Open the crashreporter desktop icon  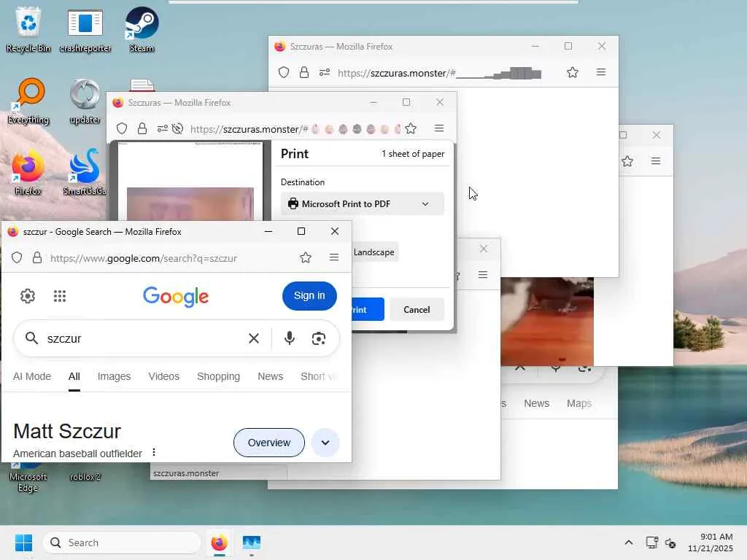pos(85,29)
